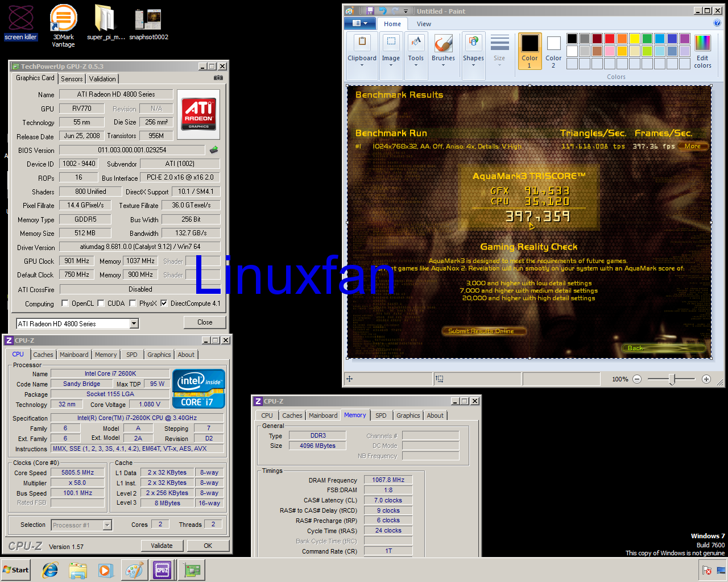The width and height of the screenshot is (728, 582).
Task: Click the Save icon in Paint title bar
Action: (x=370, y=11)
